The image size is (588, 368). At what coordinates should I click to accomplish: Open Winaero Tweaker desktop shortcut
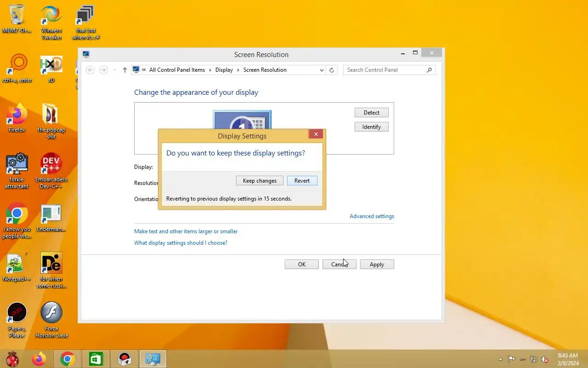(x=51, y=23)
